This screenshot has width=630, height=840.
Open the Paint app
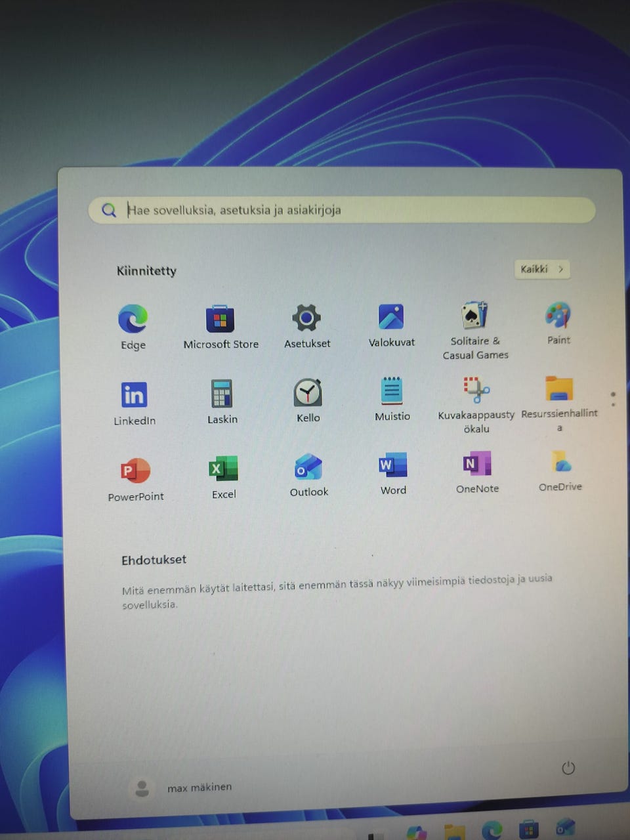[x=558, y=323]
